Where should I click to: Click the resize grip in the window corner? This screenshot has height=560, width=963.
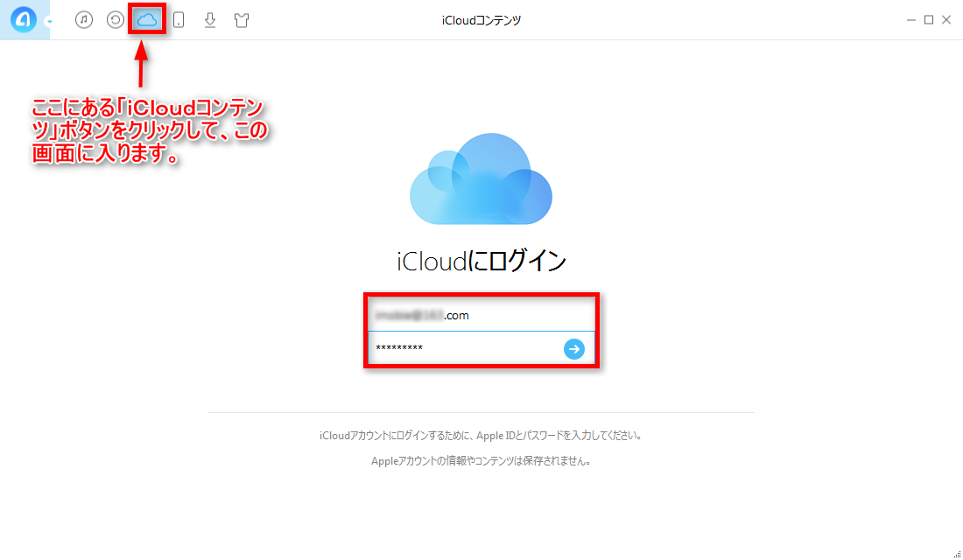957,555
